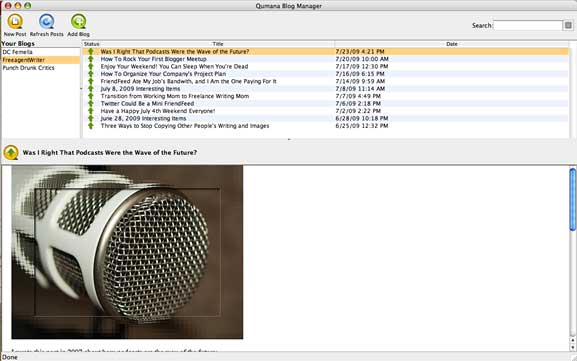The width and height of the screenshot is (577, 361).
Task: Click the splitter handle below the posts table
Action: (x=289, y=139)
